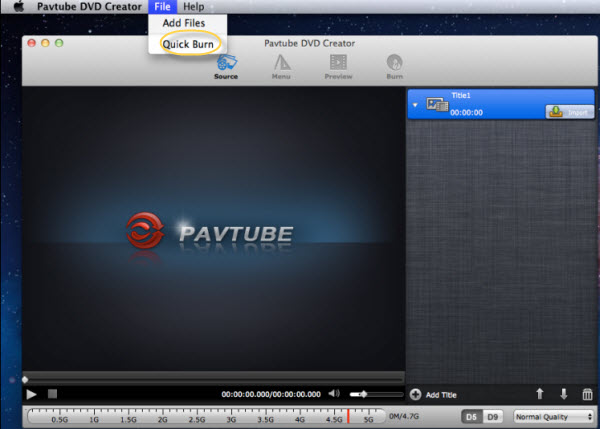Go to the Burn step

(395, 67)
